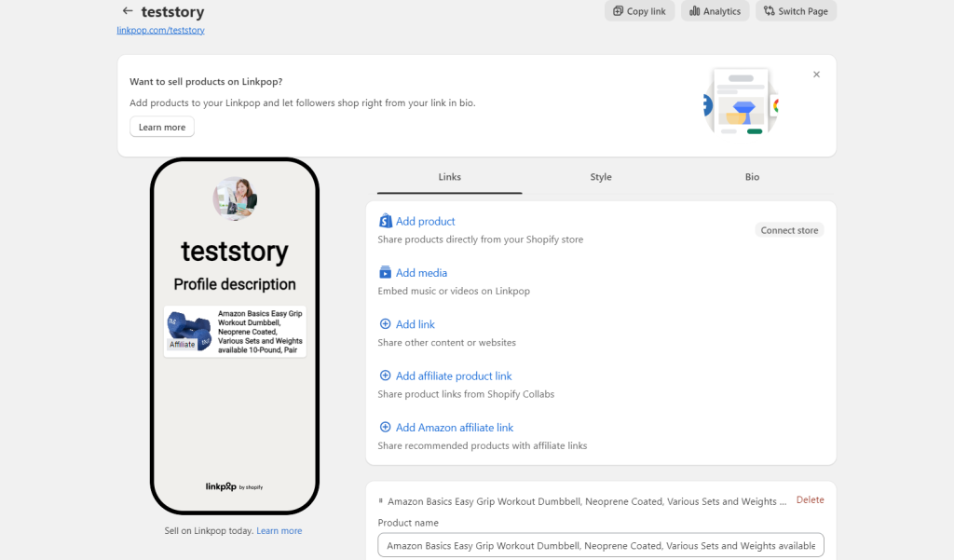Switch to the Links tab
Viewport: 954px width, 560px height.
tap(450, 177)
